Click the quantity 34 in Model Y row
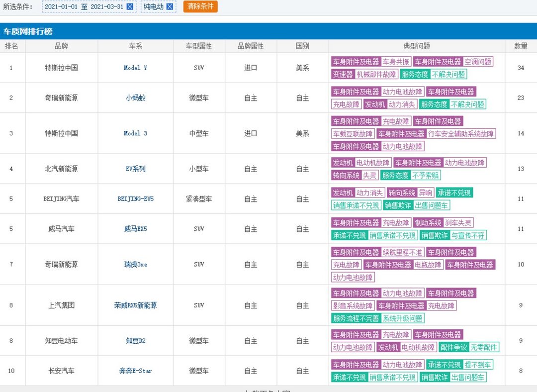The width and height of the screenshot is (537, 392). (x=521, y=68)
